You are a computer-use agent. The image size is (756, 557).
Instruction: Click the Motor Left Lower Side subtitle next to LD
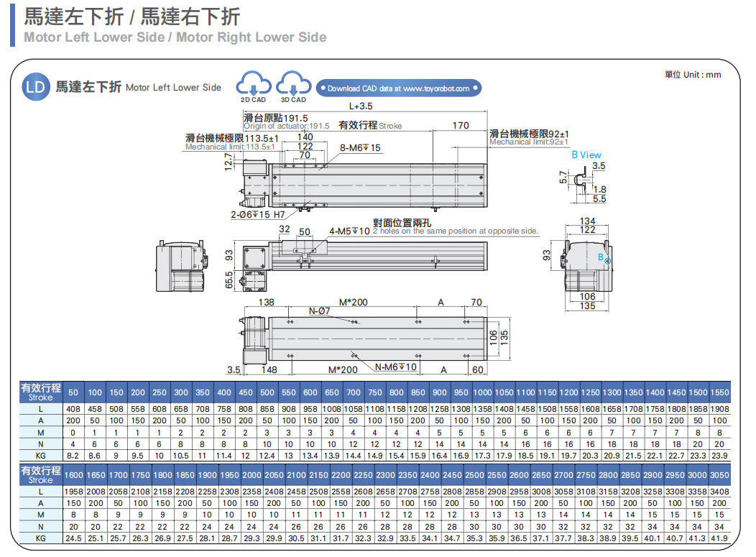coord(173,88)
